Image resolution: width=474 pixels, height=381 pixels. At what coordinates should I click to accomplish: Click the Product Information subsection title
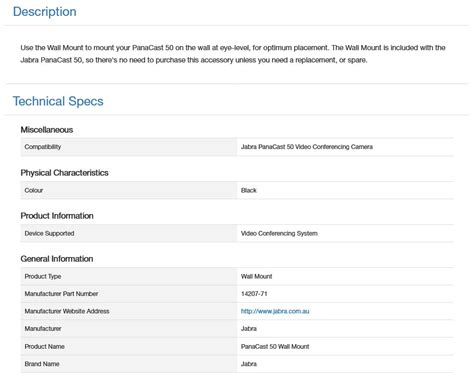click(57, 216)
